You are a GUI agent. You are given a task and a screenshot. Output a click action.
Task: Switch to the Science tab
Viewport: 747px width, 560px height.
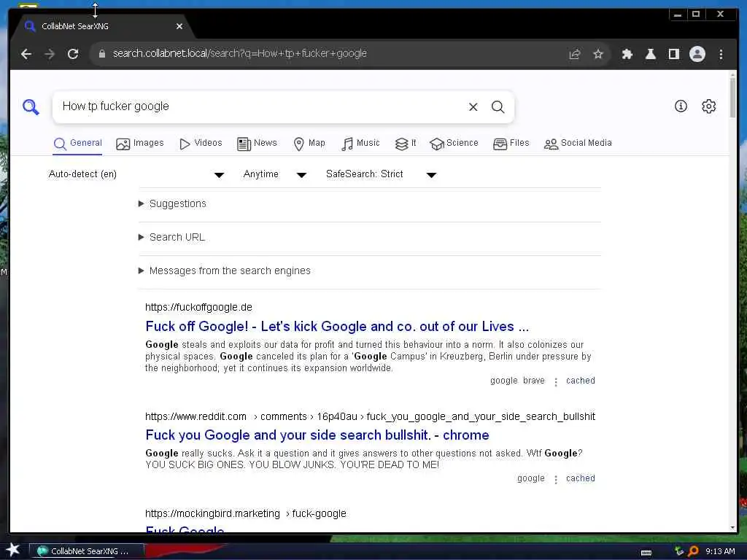coord(454,144)
